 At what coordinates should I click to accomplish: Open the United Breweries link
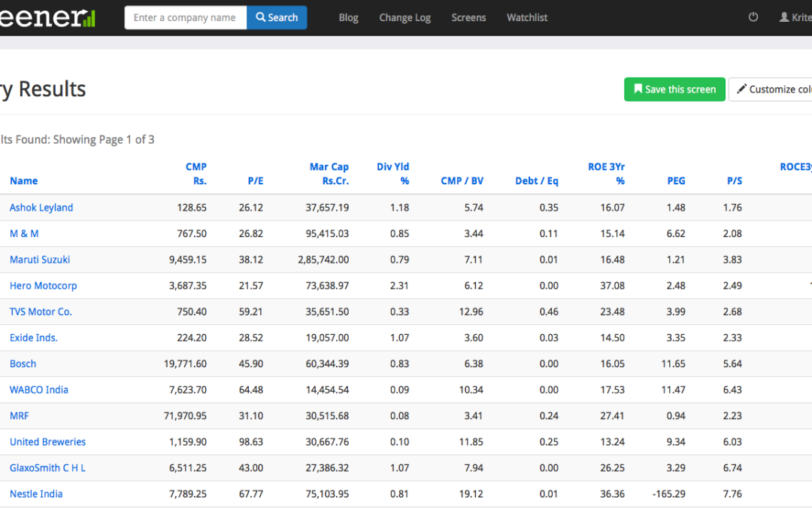pyautogui.click(x=47, y=442)
